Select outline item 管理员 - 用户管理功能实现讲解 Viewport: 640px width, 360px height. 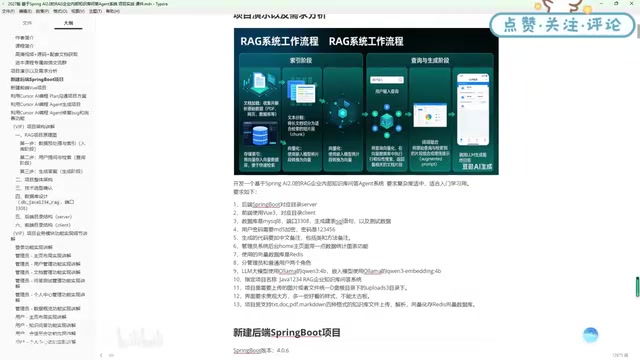[x=48, y=264]
